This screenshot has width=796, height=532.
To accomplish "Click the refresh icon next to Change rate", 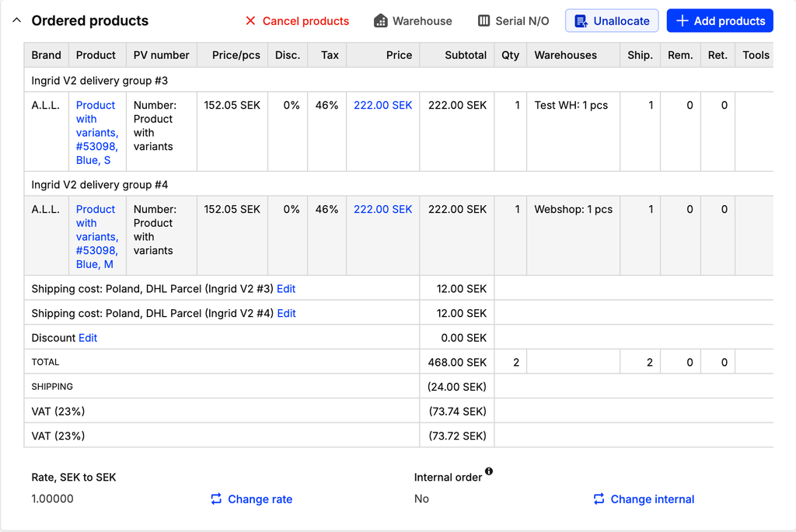I will click(215, 499).
